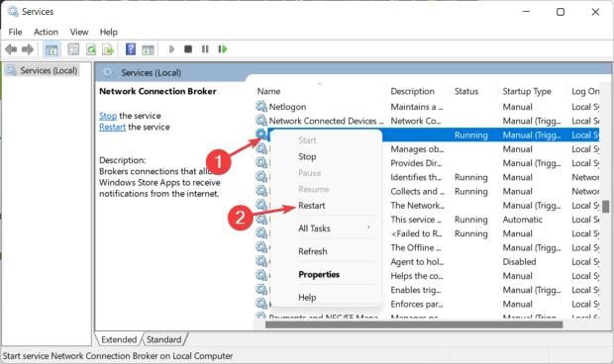The width and height of the screenshot is (614, 364).
Task: Click the horizontal scrollbar of services list
Action: coord(414,324)
